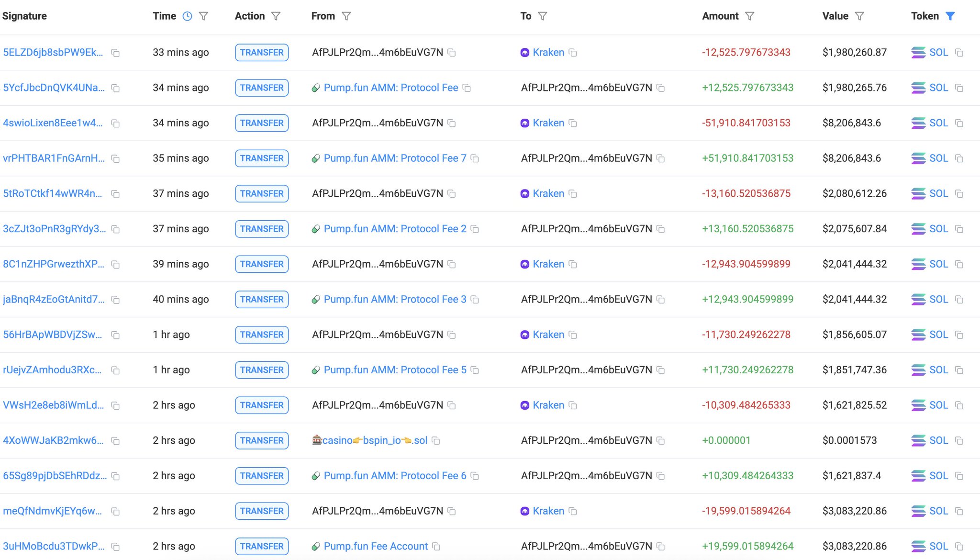This screenshot has height=560, width=980.
Task: Copy signature 56HrBApWBDVjZSw
Action: click(x=115, y=335)
